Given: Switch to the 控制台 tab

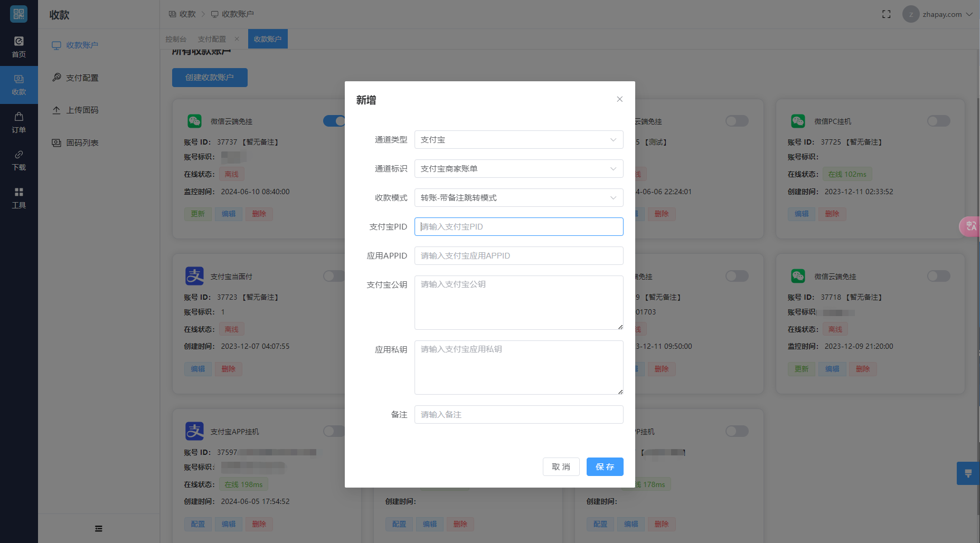Looking at the screenshot, I should click(176, 39).
